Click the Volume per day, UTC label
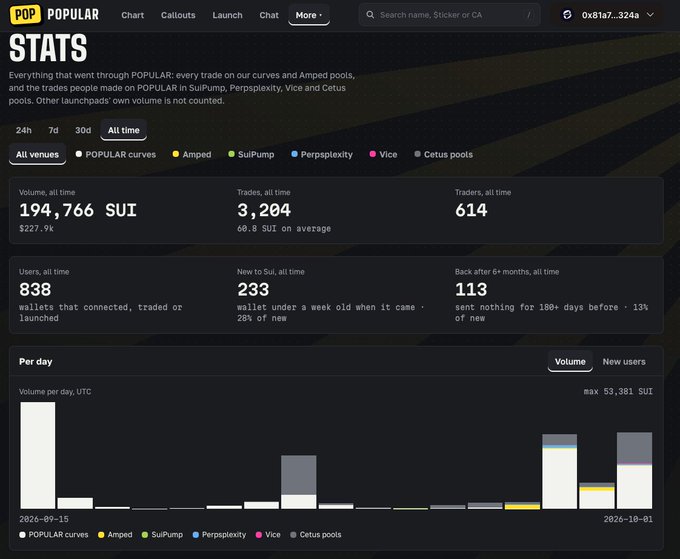Screen dimensions: 680x559 55,392
